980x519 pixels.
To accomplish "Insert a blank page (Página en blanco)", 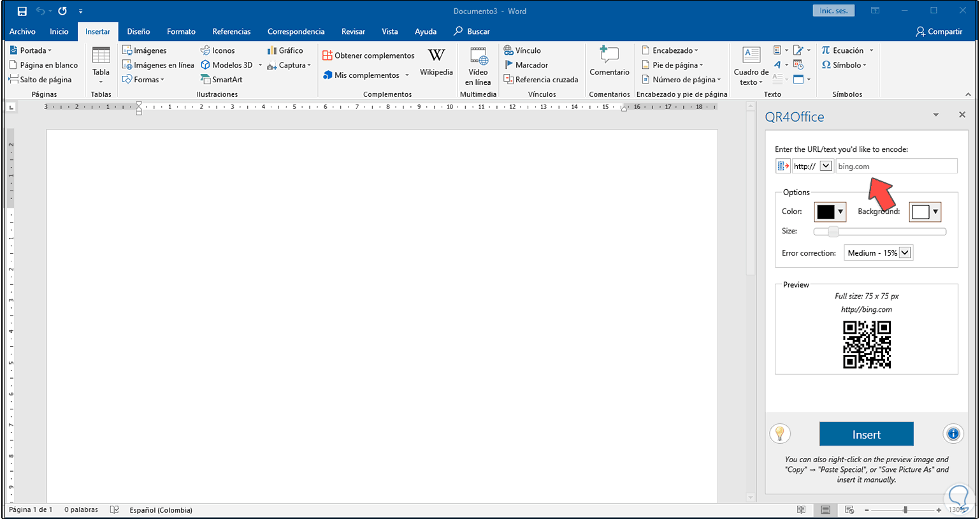I will pyautogui.click(x=44, y=65).
